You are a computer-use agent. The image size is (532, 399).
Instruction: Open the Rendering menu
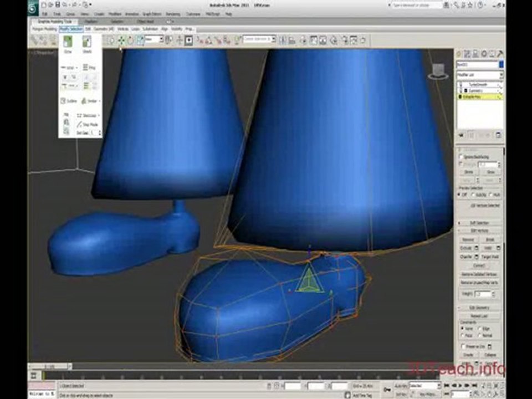tap(173, 14)
